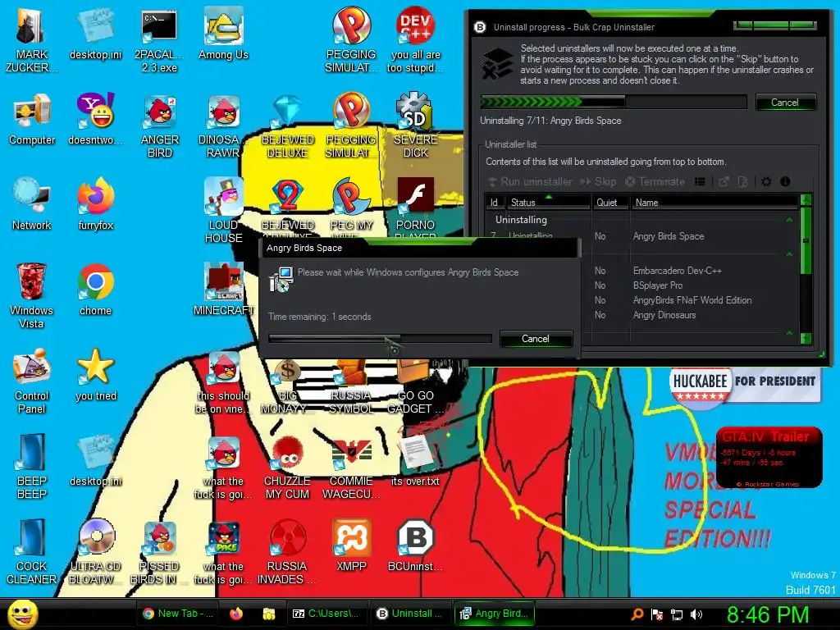
Task: Sort uninstaller list by Name column
Action: pyautogui.click(x=714, y=203)
